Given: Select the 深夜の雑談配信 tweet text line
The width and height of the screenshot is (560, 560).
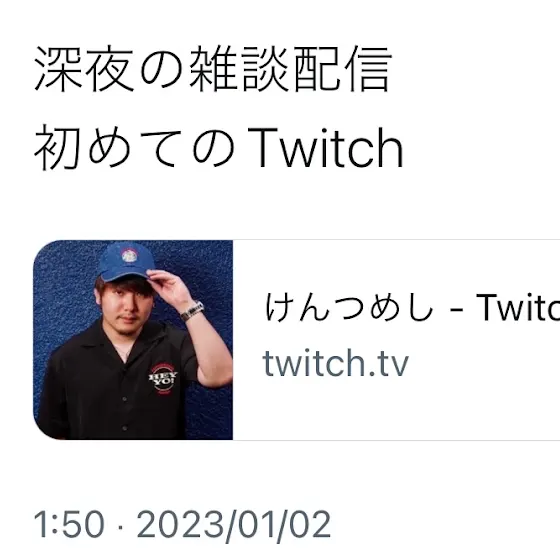Looking at the screenshot, I should (x=213, y=69).
